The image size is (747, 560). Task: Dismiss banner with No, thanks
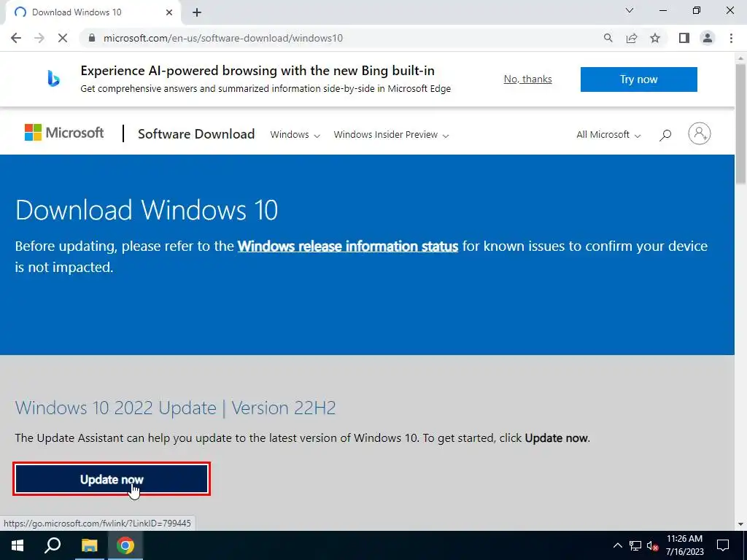(x=528, y=79)
